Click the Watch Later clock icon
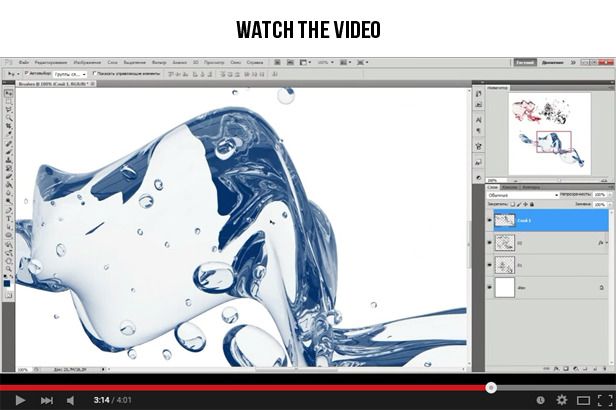The height and width of the screenshot is (410, 616). [x=541, y=400]
